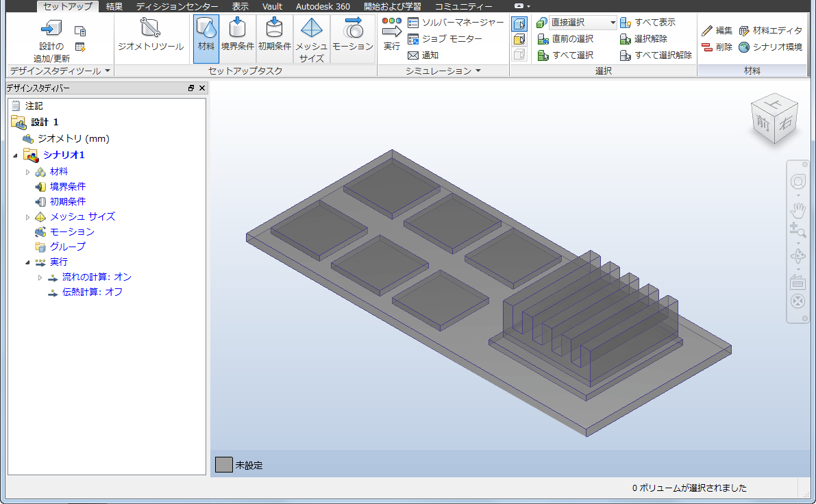This screenshot has height=504, width=816.
Task: Click the ribbon minimize toggle dropdown
Action: tap(522, 6)
